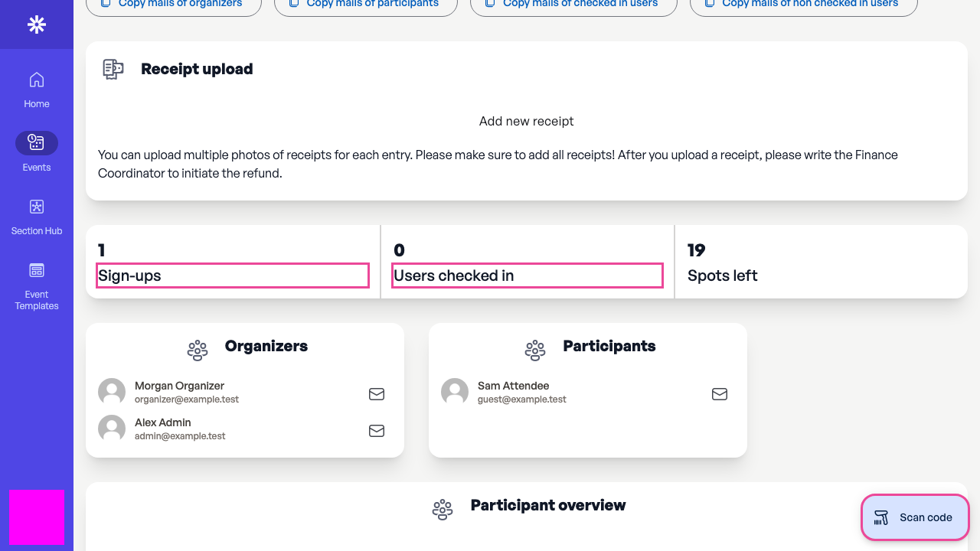Image resolution: width=980 pixels, height=551 pixels.
Task: Click Sam Attendee's avatar
Action: 455,392
